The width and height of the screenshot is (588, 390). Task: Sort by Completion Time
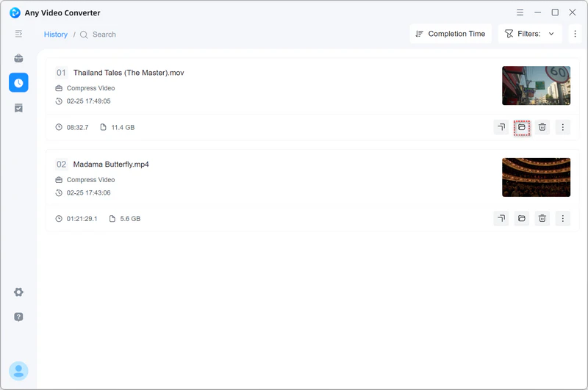coord(450,34)
